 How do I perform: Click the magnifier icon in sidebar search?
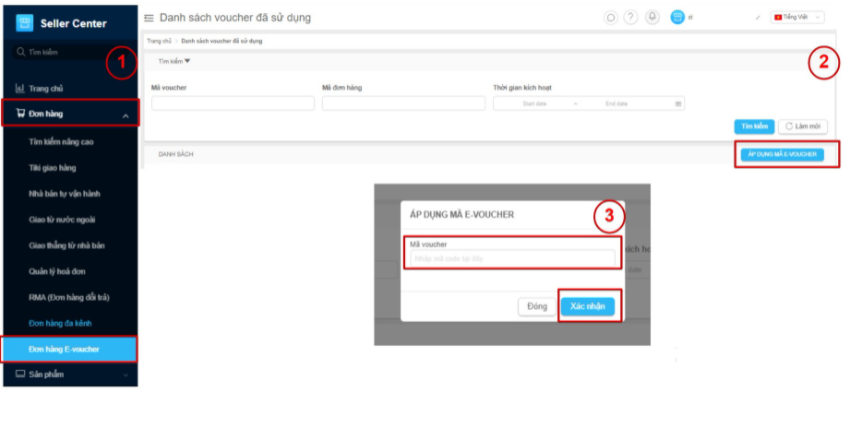pyautogui.click(x=20, y=51)
